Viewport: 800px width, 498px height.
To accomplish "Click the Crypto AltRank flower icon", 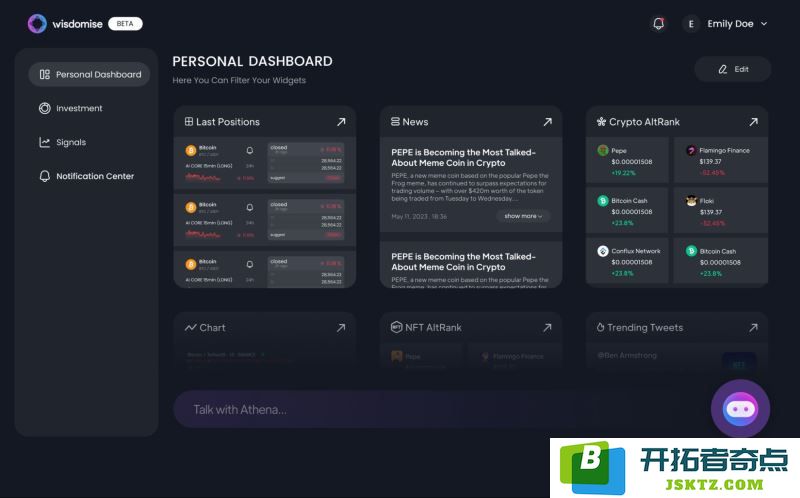I will pos(602,121).
